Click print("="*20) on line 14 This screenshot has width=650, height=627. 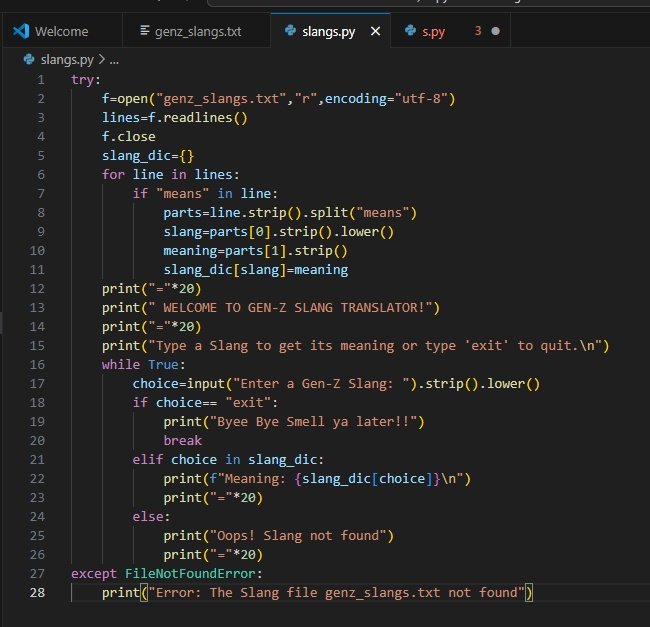(x=152, y=327)
